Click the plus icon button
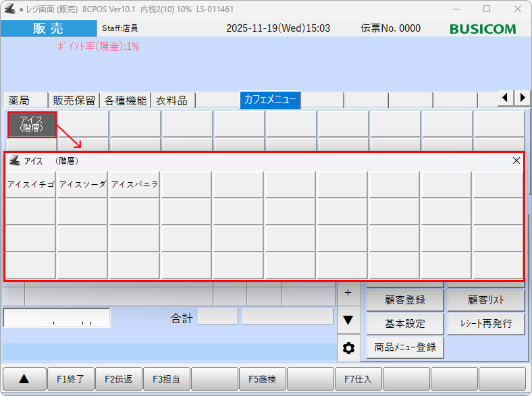This screenshot has width=532, height=396. pyautogui.click(x=348, y=292)
